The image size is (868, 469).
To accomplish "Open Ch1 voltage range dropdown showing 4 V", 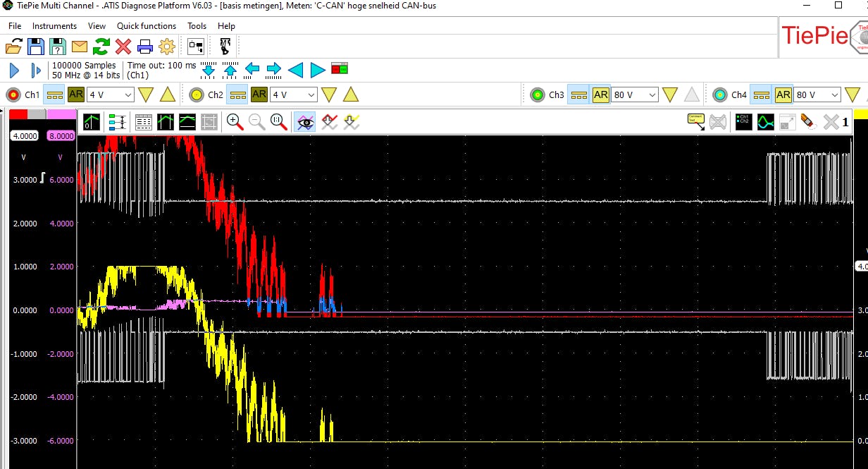I will click(x=110, y=95).
